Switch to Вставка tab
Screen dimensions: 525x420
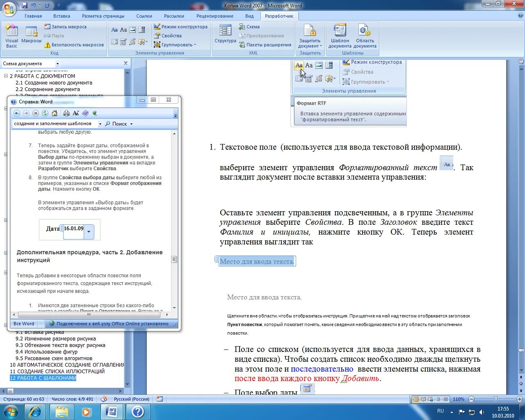pyautogui.click(x=62, y=16)
